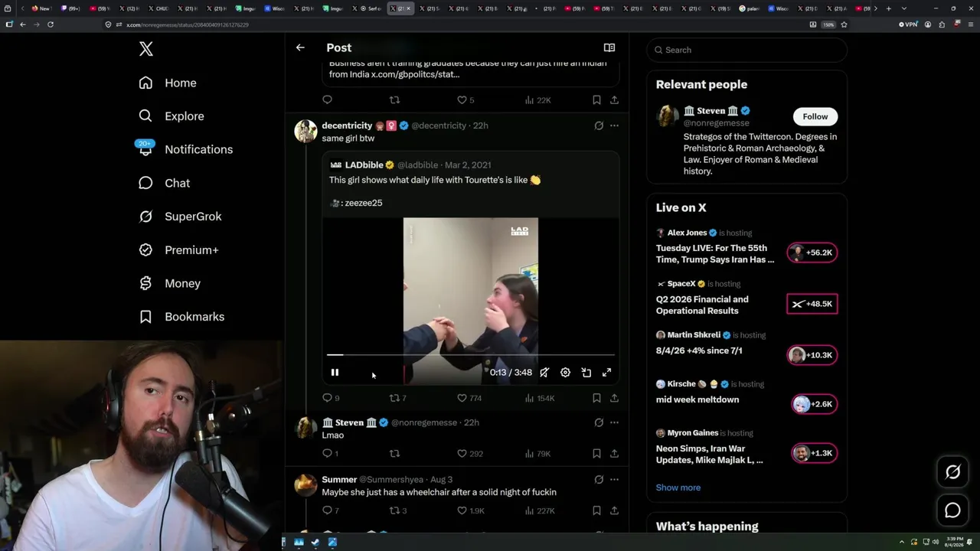Go back using the Post header arrow
Screen dimensions: 980x551
300,47
